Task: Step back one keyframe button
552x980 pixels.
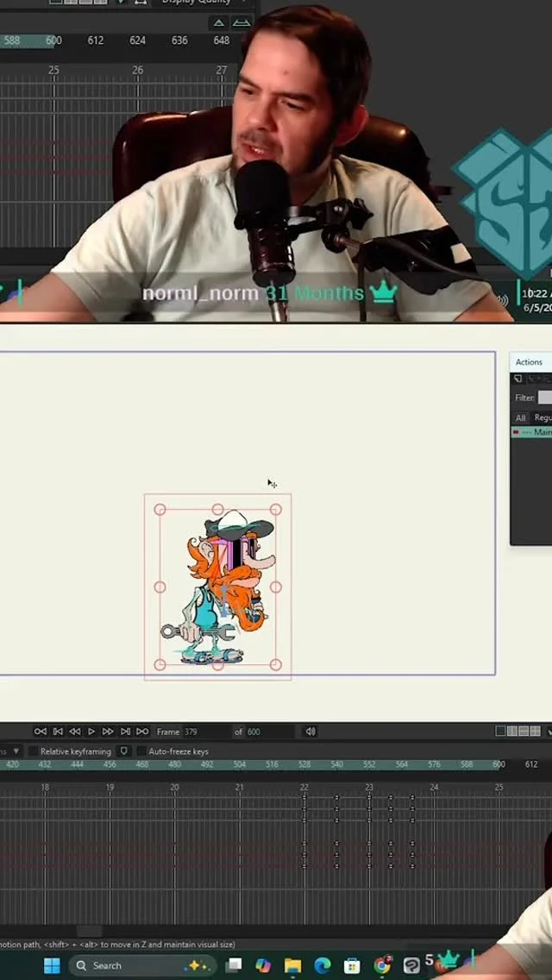Action: click(58, 732)
